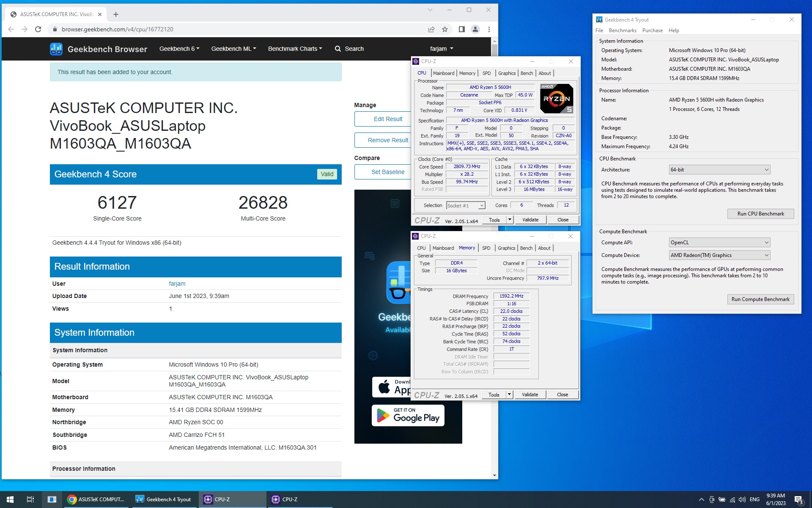Image resolution: width=812 pixels, height=508 pixels.
Task: Click the Apple App Store badge
Action: click(391, 387)
